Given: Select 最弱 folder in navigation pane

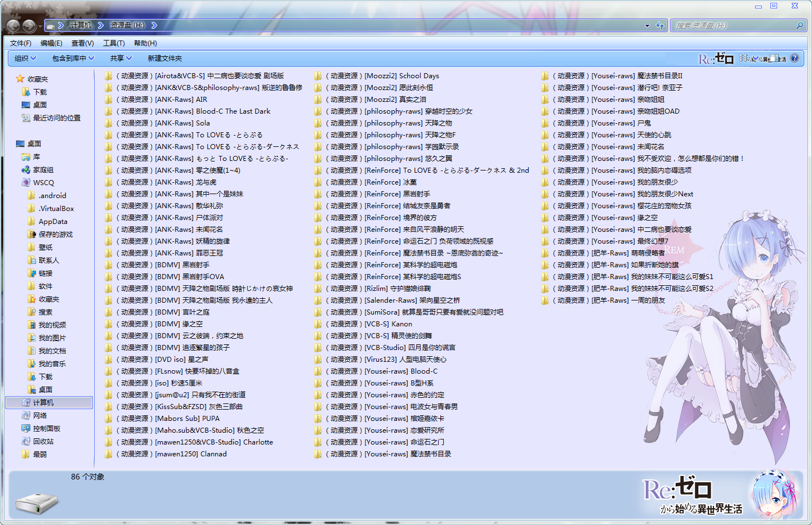Looking at the screenshot, I should (x=34, y=455).
